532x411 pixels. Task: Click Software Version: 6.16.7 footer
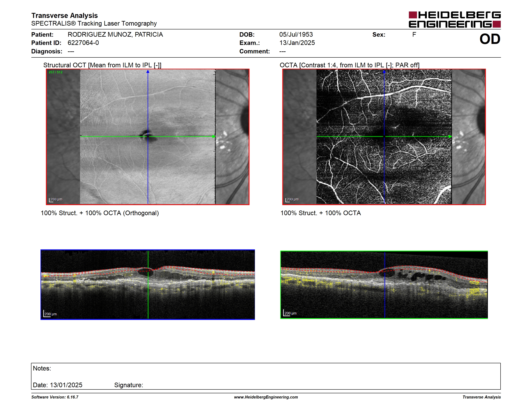[x=55, y=397]
